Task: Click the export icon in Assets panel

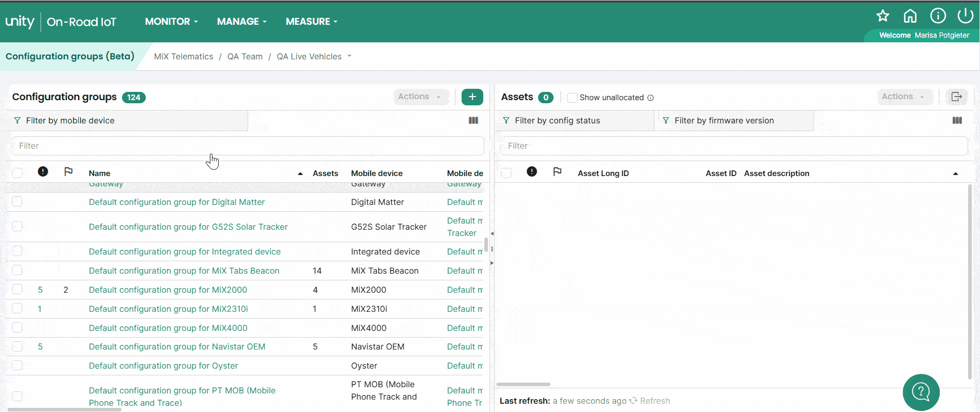Action: tap(956, 97)
